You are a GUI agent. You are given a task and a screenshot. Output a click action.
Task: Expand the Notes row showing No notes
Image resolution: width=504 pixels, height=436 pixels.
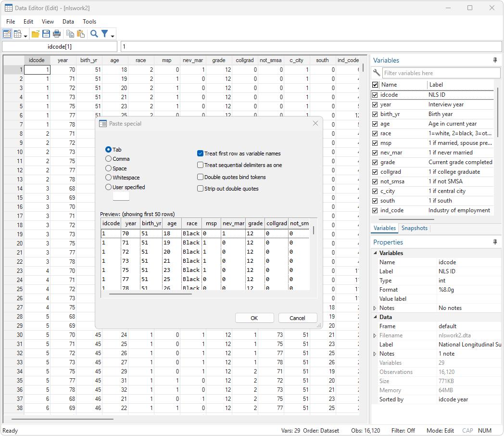click(375, 308)
